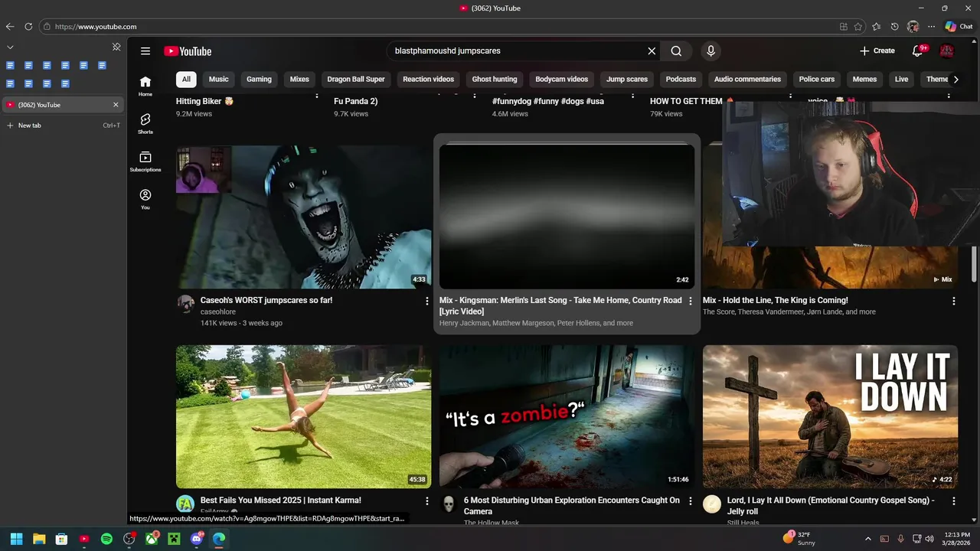Open the Edge favorites list

pos(877,26)
